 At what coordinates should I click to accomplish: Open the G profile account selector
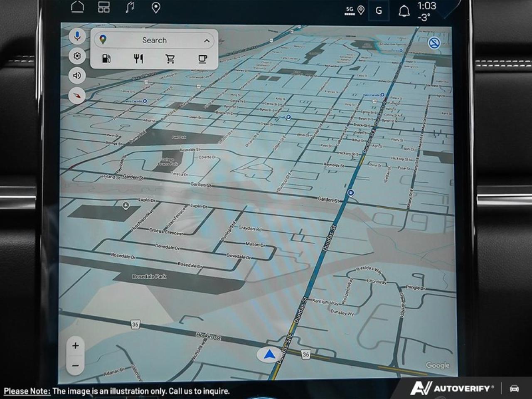coord(379,11)
